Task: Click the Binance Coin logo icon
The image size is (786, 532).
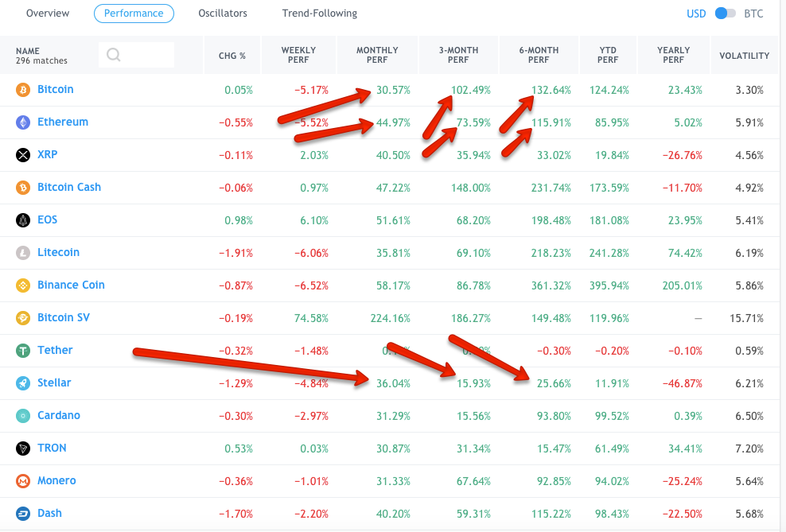Action: coord(23,285)
